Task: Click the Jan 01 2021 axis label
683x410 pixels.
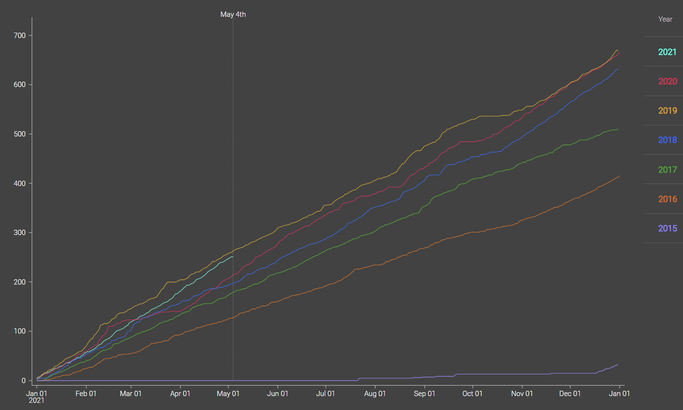Action: point(37,396)
